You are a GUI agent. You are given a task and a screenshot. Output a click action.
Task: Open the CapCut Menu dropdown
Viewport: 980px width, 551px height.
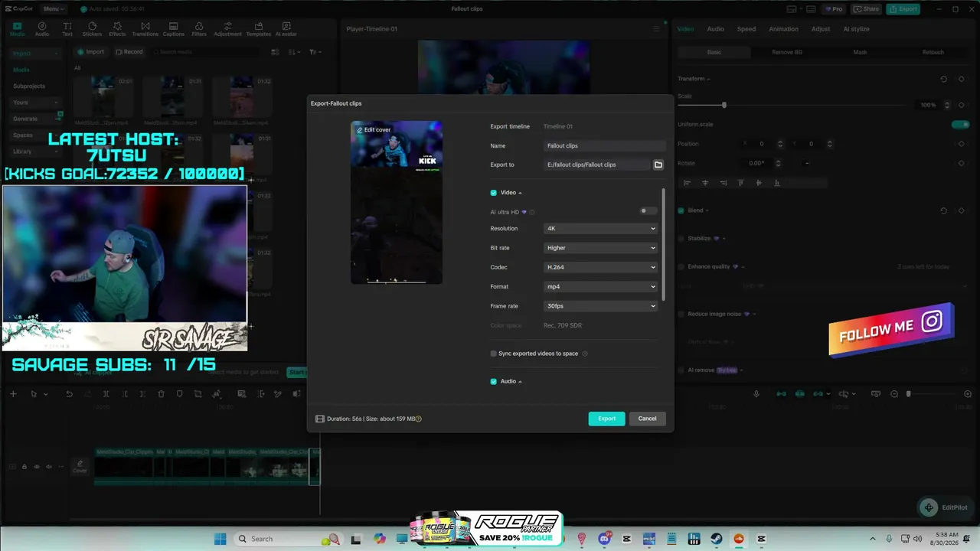click(53, 9)
